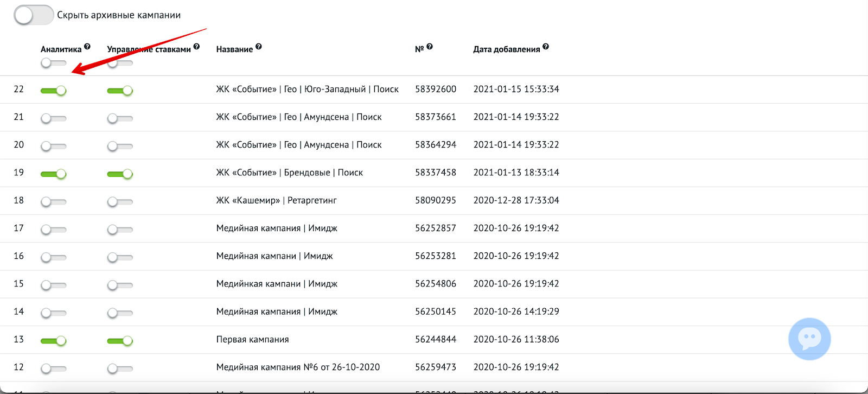Enable Аналитика for campaign 56253281
This screenshot has height=394, width=868.
point(53,257)
